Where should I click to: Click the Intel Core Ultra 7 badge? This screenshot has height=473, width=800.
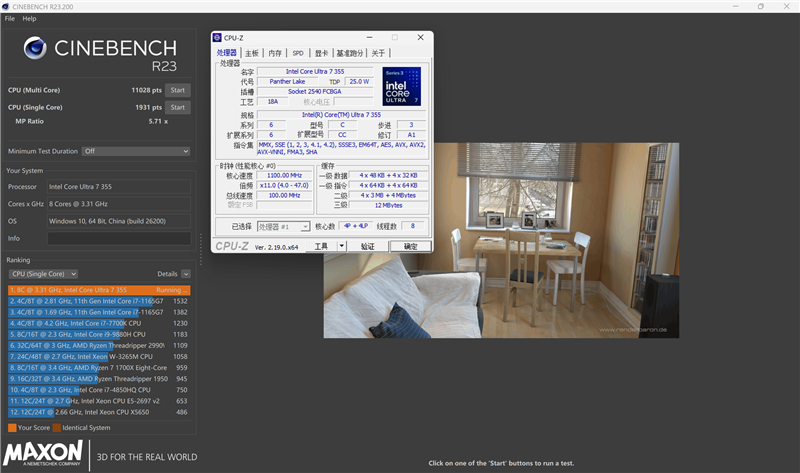coord(401,86)
